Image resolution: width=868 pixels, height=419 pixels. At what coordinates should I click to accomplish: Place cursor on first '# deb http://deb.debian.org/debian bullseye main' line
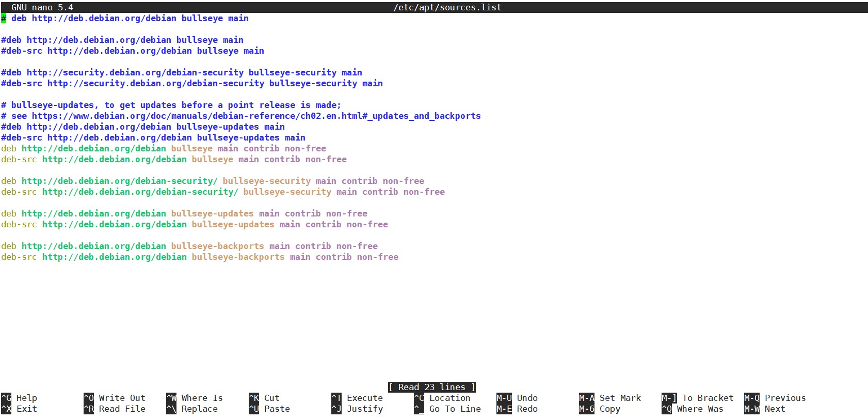pos(125,18)
